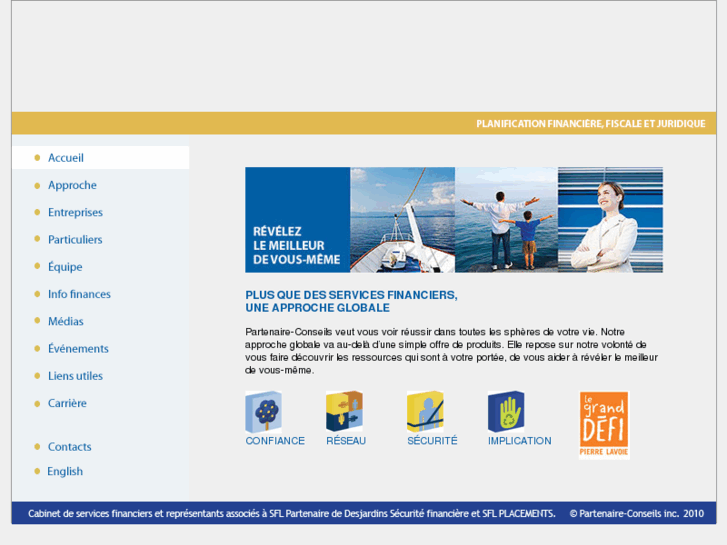Open the Équipe menu item
Image resolution: width=727 pixels, height=545 pixels.
(x=65, y=267)
